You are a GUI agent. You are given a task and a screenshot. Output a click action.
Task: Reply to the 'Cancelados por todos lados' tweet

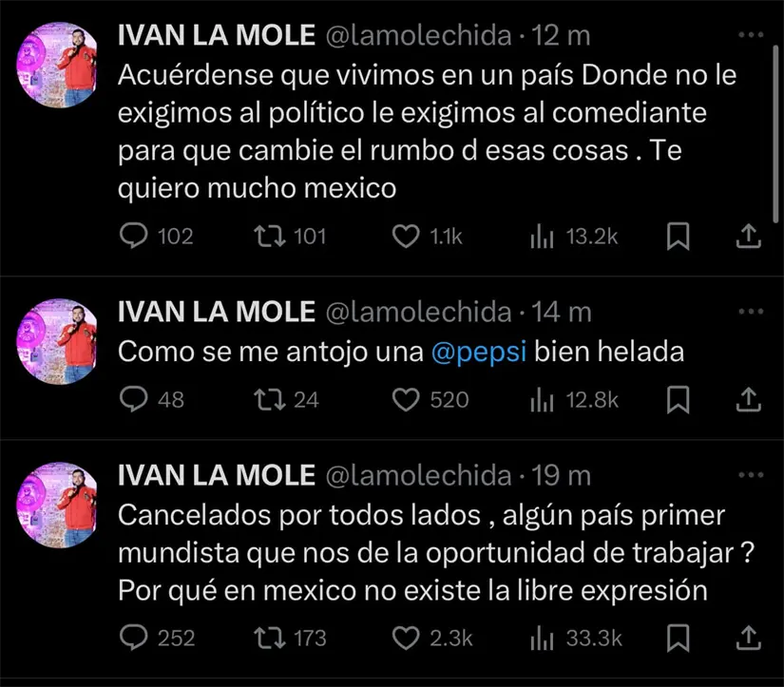click(134, 638)
